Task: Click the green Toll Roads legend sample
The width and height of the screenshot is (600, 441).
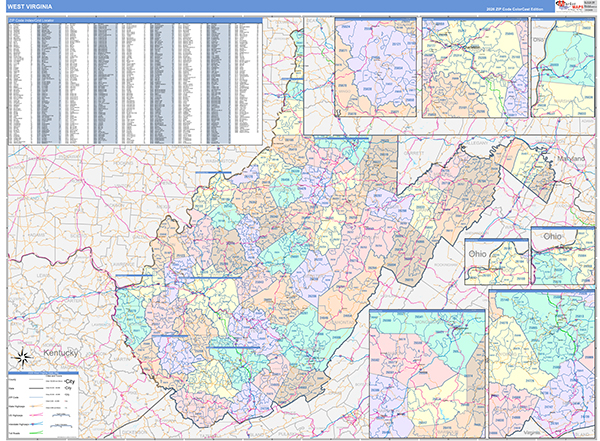Action: (x=36, y=433)
